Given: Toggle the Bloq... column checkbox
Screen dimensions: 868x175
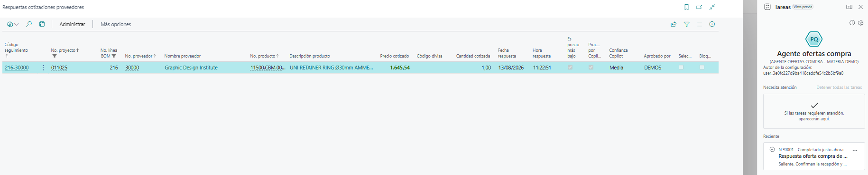Looking at the screenshot, I should 702,68.
